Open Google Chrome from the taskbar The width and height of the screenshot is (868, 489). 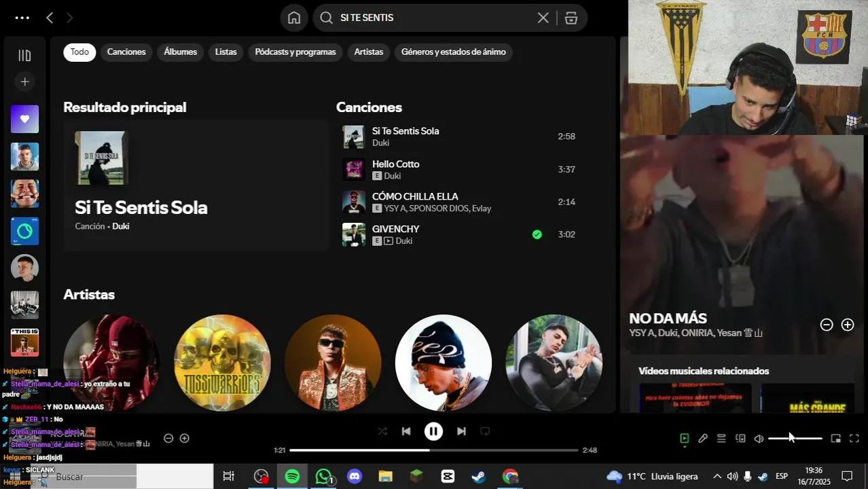click(x=510, y=477)
